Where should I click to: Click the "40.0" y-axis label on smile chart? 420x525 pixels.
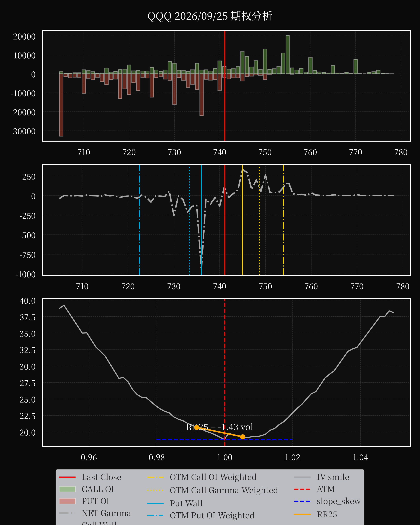(x=27, y=301)
